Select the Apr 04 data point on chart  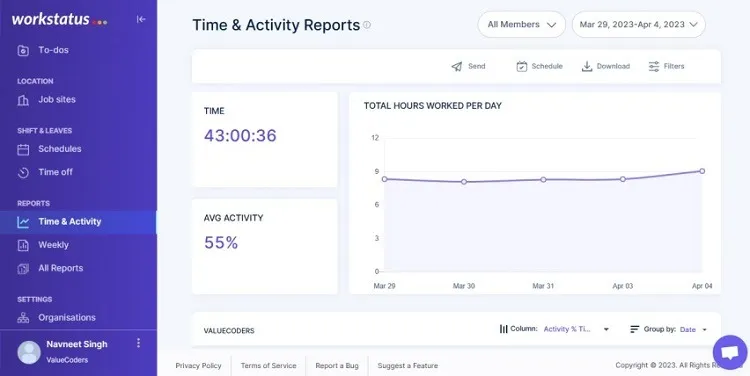pyautogui.click(x=702, y=171)
